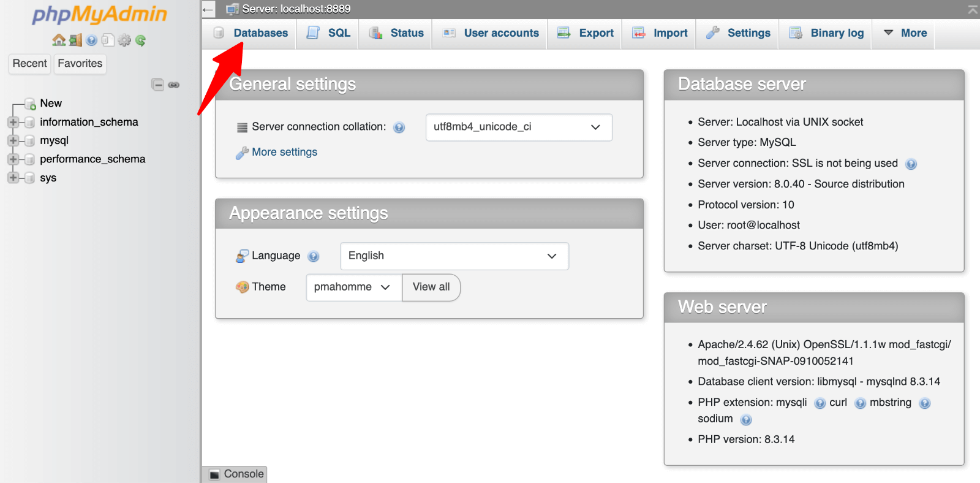This screenshot has width=980, height=483.
Task: Open navigation panel settings gear icon
Action: (x=124, y=40)
